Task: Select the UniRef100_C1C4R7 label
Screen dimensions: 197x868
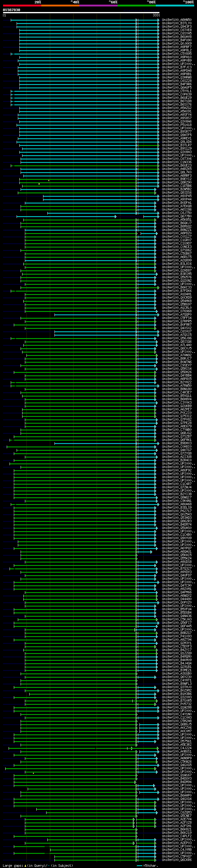Action: pyautogui.click(x=177, y=484)
